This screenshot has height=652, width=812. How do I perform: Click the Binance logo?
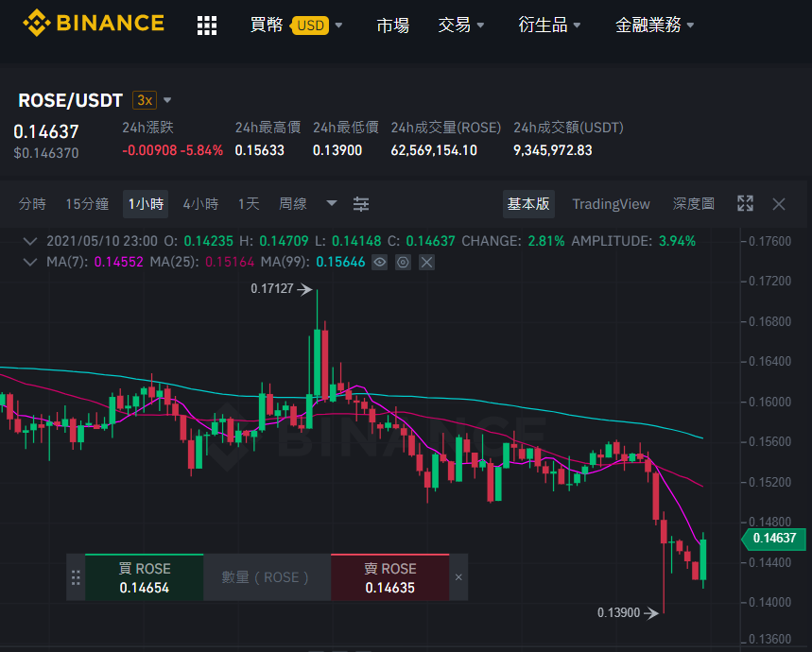[x=94, y=24]
